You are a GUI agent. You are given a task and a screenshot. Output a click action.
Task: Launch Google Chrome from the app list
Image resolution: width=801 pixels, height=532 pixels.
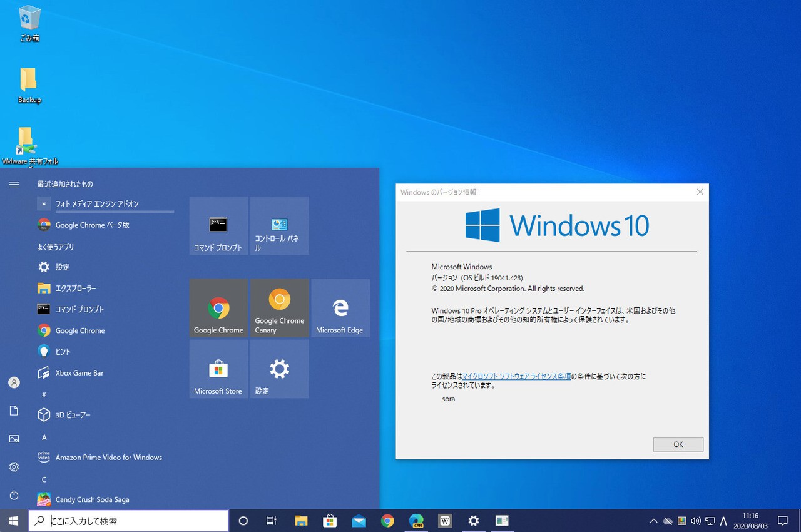coord(105,330)
